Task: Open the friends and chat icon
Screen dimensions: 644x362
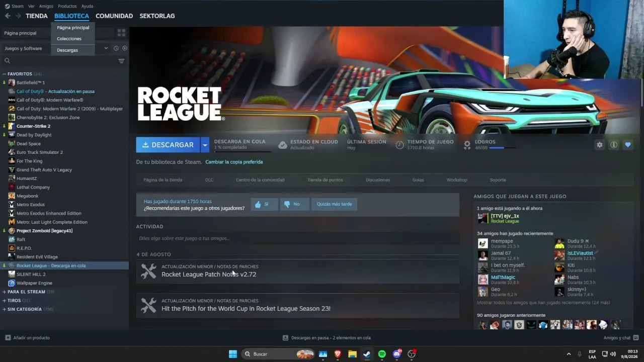Action: coord(636,338)
